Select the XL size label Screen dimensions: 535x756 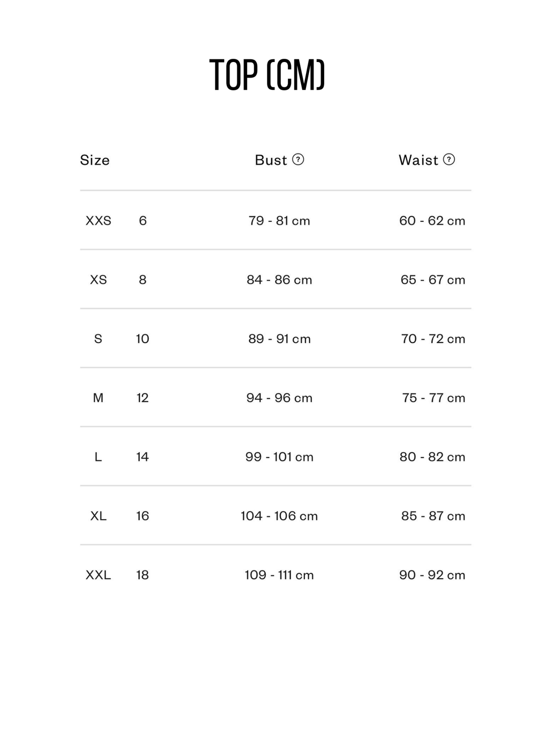tap(98, 516)
